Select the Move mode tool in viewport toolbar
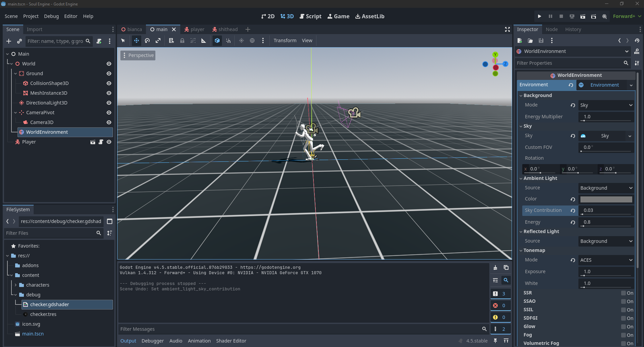This screenshot has width=644, height=347. tap(136, 41)
